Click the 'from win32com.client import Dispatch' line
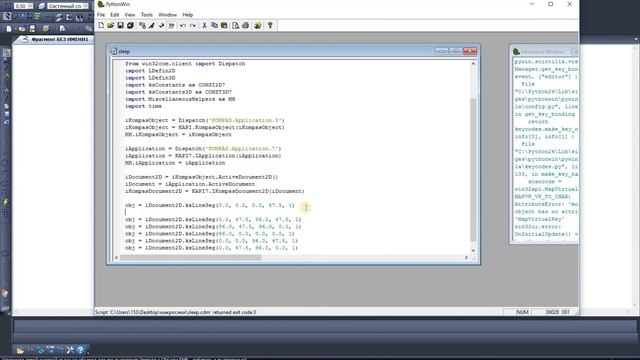 click(185, 64)
